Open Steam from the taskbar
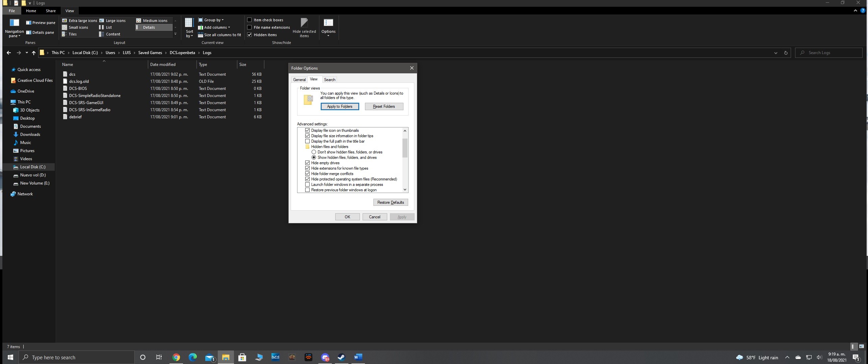The image size is (868, 364). click(x=341, y=357)
